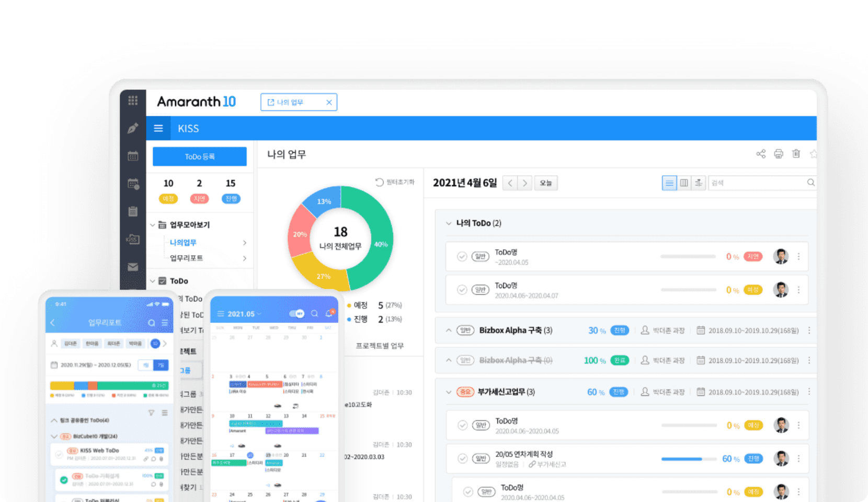
Task: Collapse BizCube10 개발(24) group in phone
Action: click(54, 436)
